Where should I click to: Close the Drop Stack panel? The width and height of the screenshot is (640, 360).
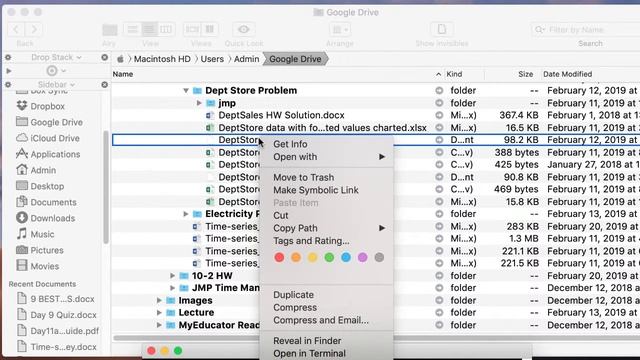click(104, 58)
